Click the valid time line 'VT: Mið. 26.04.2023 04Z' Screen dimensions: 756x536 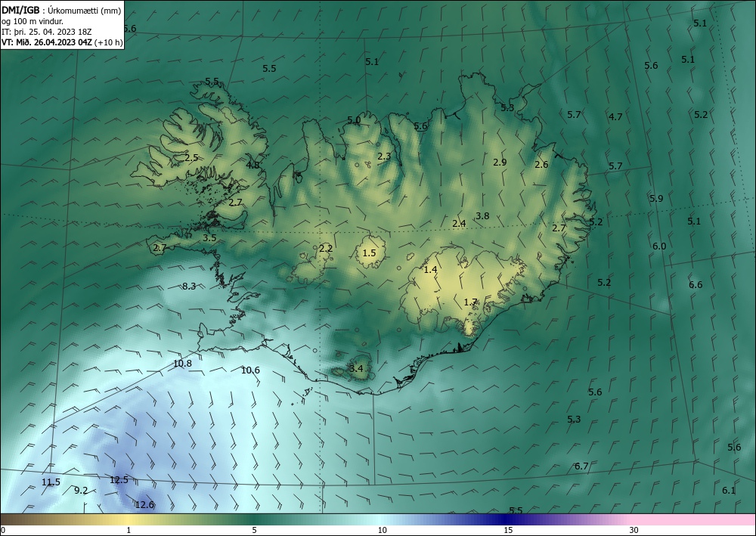pyautogui.click(x=48, y=42)
